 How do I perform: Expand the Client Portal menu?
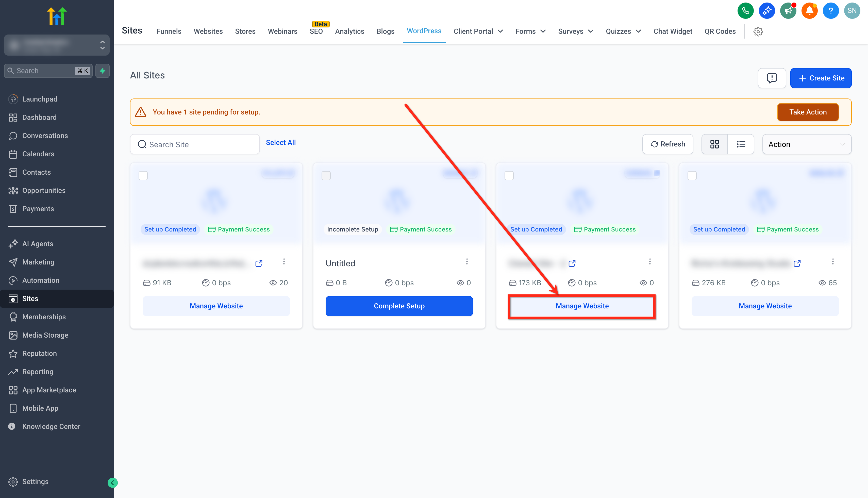click(478, 31)
